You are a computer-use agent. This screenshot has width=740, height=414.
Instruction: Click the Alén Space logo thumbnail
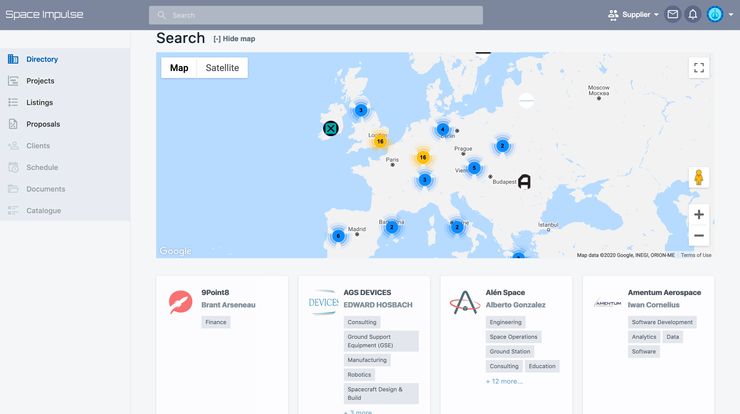[465, 303]
